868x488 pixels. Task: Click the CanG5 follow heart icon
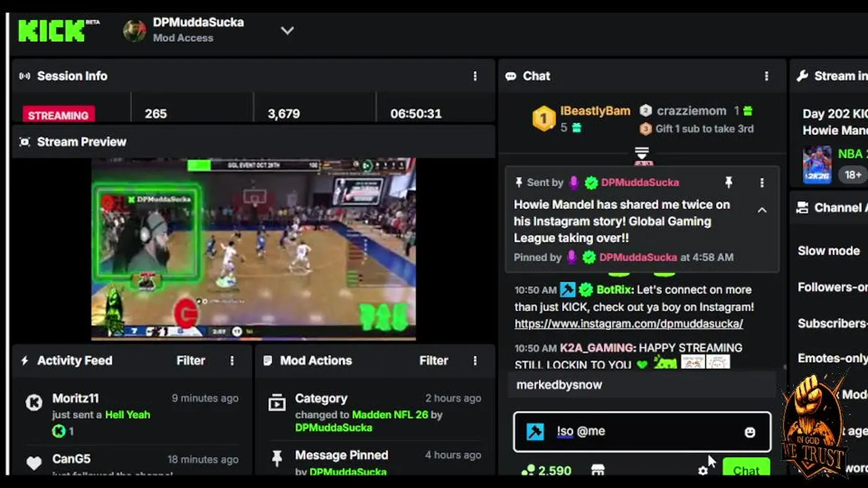[34, 464]
